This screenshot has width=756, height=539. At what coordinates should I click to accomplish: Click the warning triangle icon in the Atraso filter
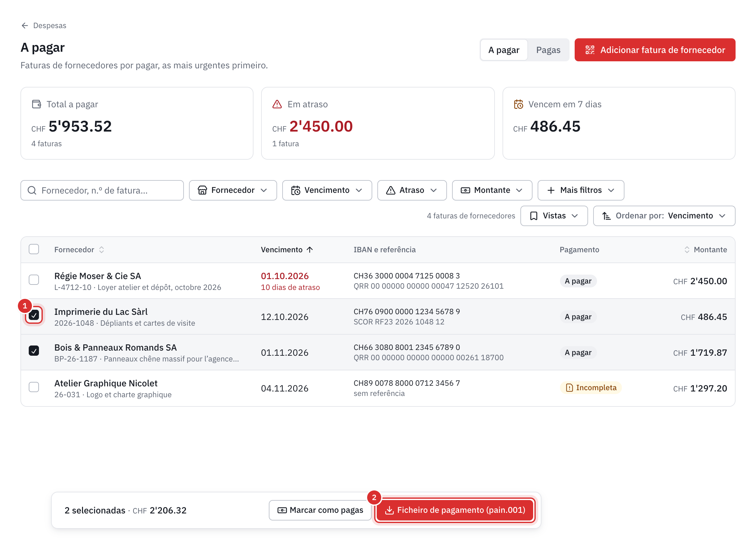391,190
